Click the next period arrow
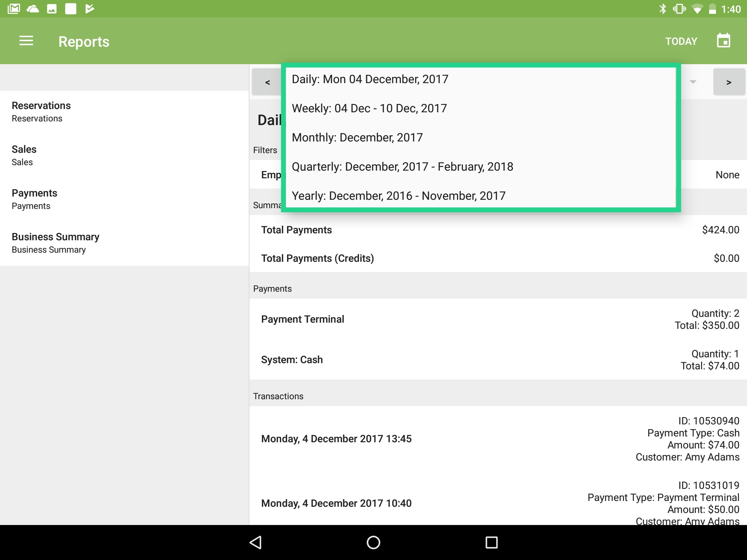The height and width of the screenshot is (560, 747). tap(728, 82)
